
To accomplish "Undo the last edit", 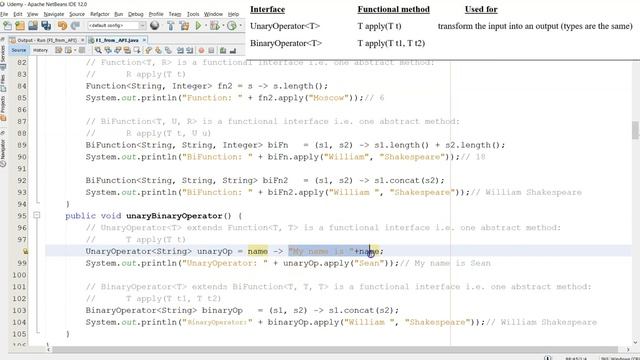I will (x=62, y=25).
